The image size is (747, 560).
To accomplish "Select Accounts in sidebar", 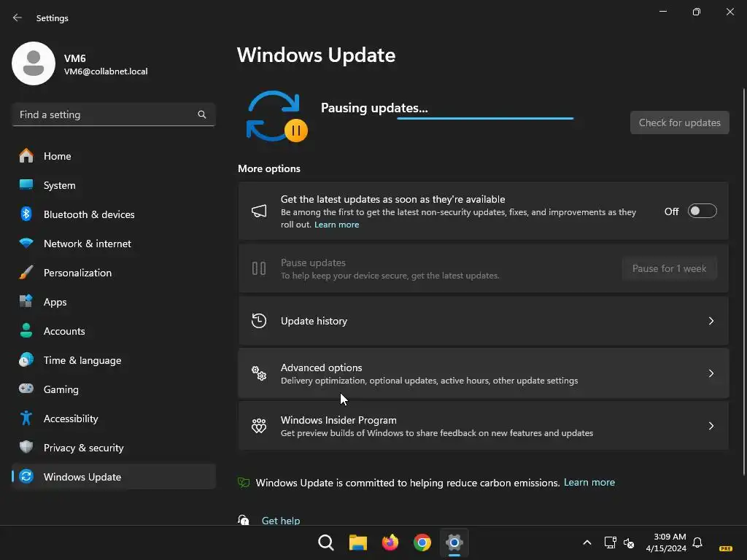I will coord(113,330).
